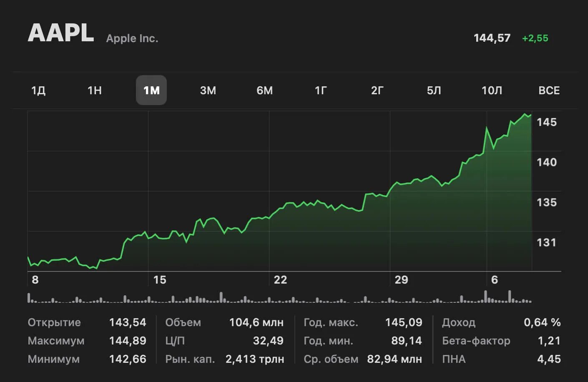Open the 10Л range chart

pyautogui.click(x=492, y=90)
